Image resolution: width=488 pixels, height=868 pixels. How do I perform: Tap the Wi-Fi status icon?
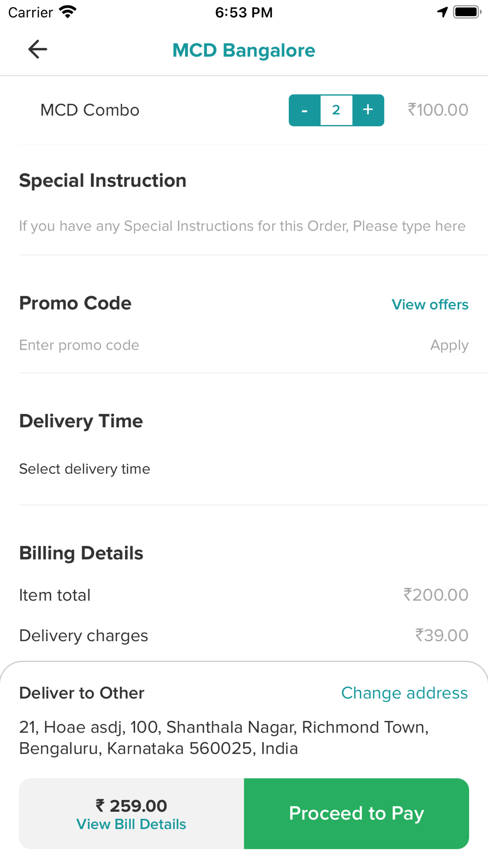[68, 12]
